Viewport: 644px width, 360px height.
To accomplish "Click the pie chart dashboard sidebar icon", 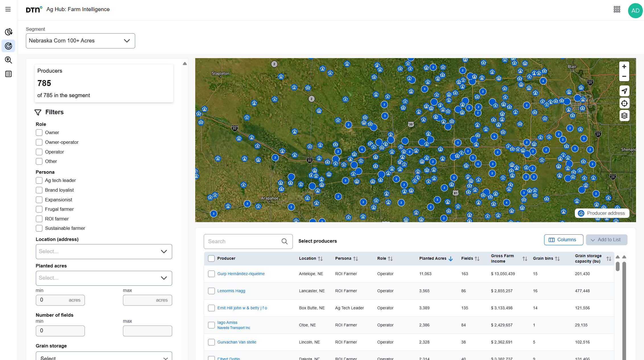I will point(9,32).
